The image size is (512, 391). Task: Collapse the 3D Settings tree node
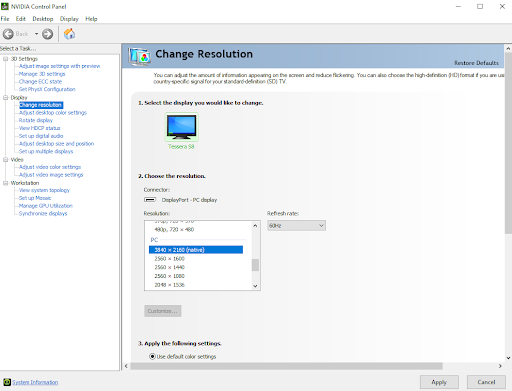coord(6,59)
